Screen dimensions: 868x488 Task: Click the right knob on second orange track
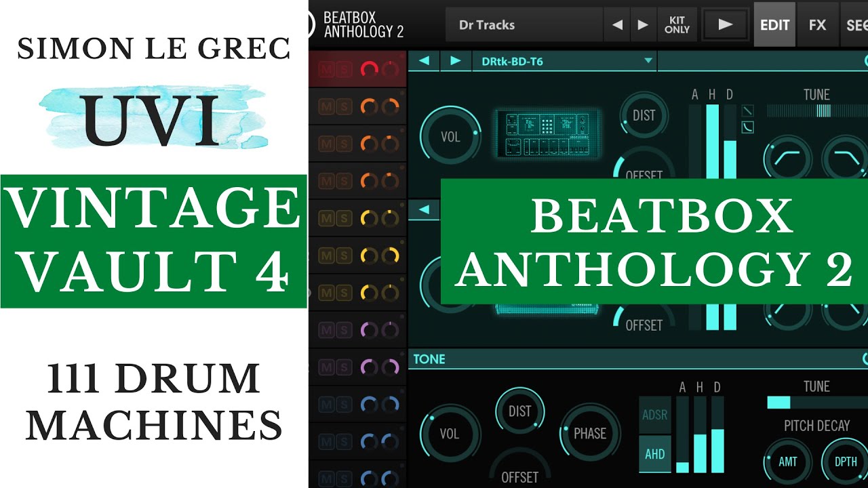pyautogui.click(x=390, y=143)
